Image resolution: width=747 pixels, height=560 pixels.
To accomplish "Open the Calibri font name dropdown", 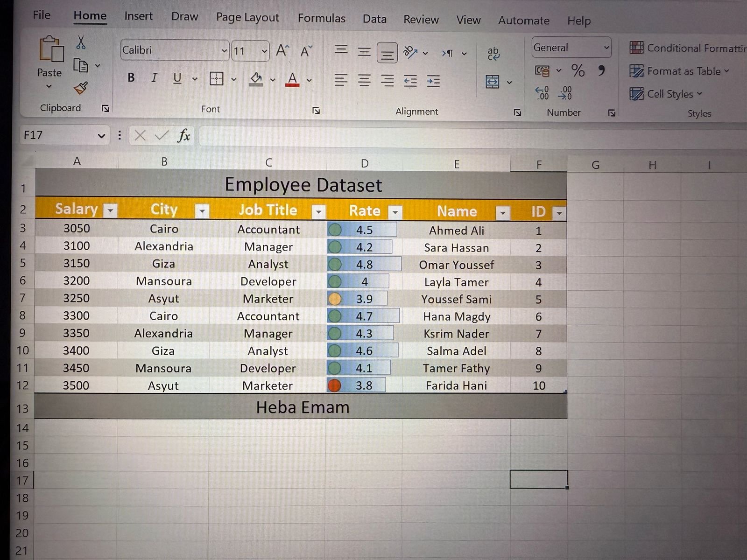I will pos(224,50).
